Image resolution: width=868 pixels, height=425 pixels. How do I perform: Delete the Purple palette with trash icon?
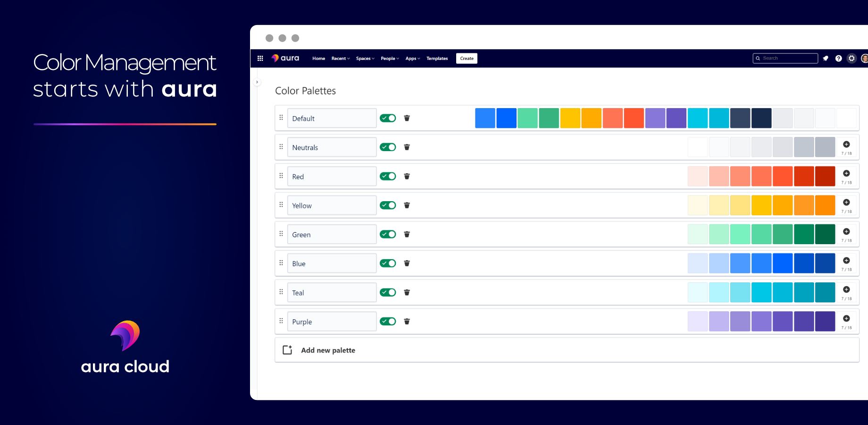(x=407, y=322)
